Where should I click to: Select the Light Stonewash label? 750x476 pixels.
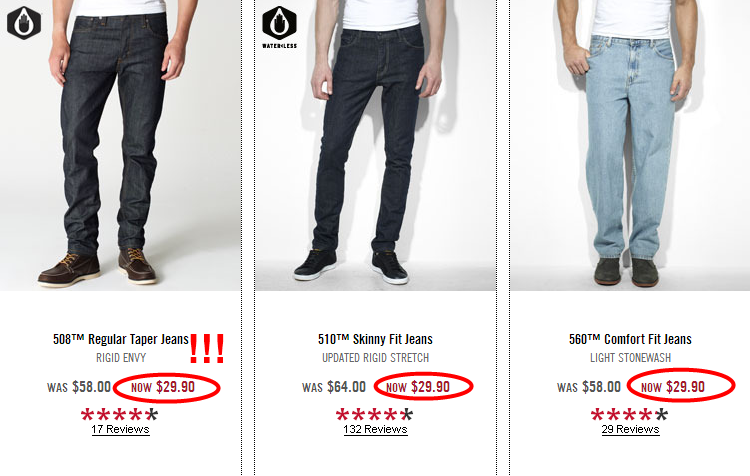point(630,358)
